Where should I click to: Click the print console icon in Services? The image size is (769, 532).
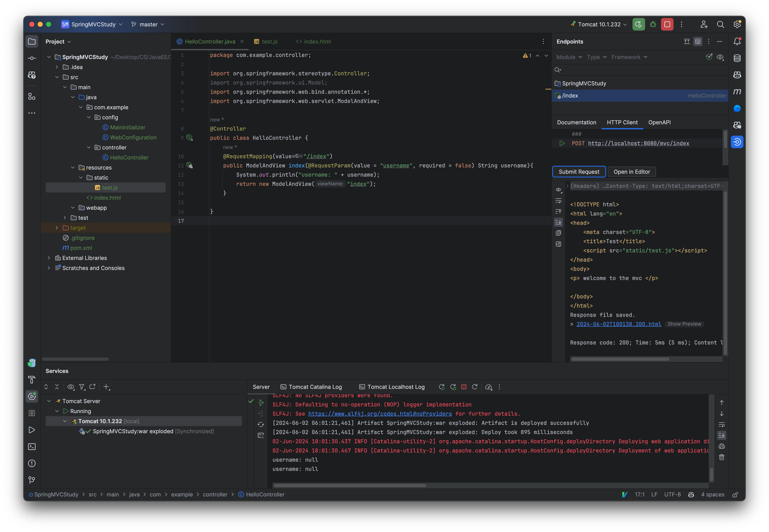(721, 446)
